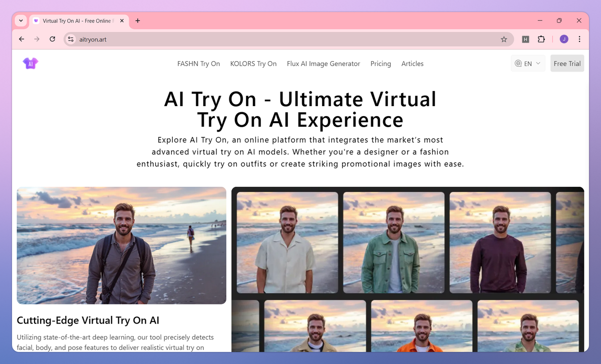Viewport: 601px width, 364px height.
Task: Select the cream short-sleeve shirt result image
Action: pos(287,243)
